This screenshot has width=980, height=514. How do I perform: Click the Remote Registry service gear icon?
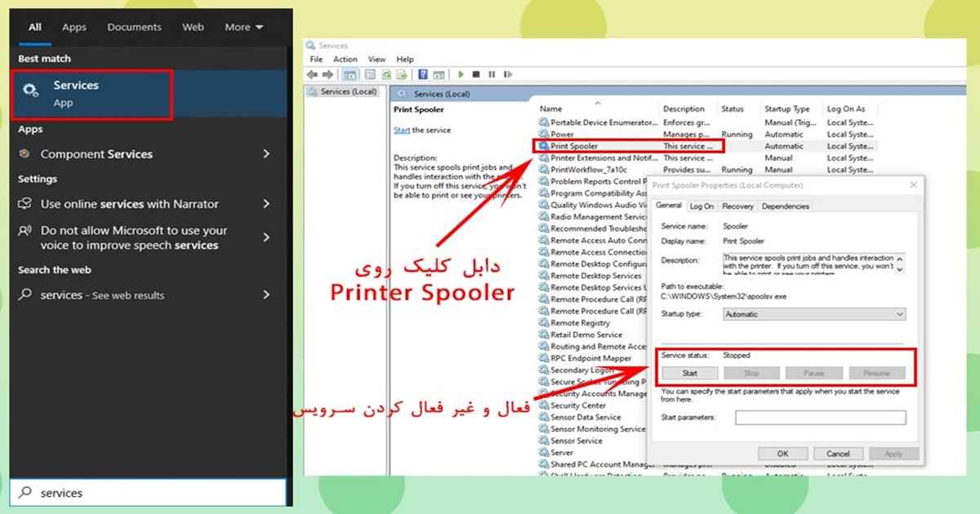coord(544,323)
